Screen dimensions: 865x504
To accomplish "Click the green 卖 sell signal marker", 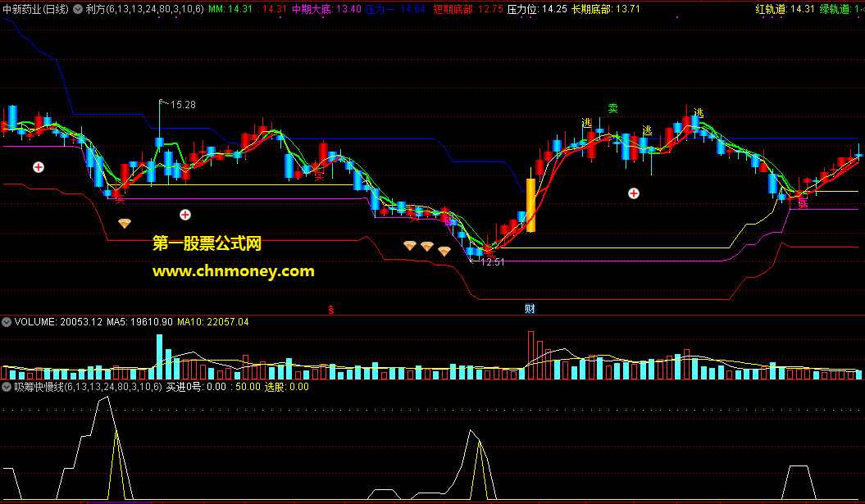I will pos(613,109).
